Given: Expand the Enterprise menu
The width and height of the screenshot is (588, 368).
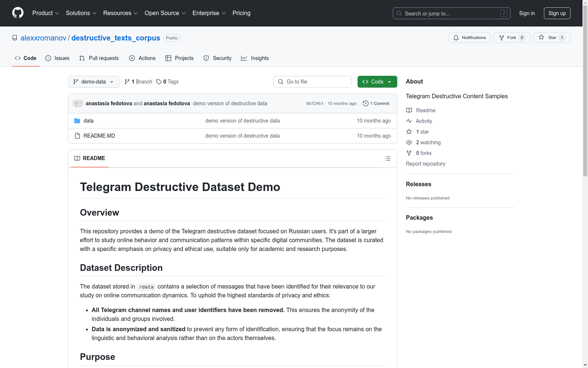Looking at the screenshot, I should pos(209,13).
